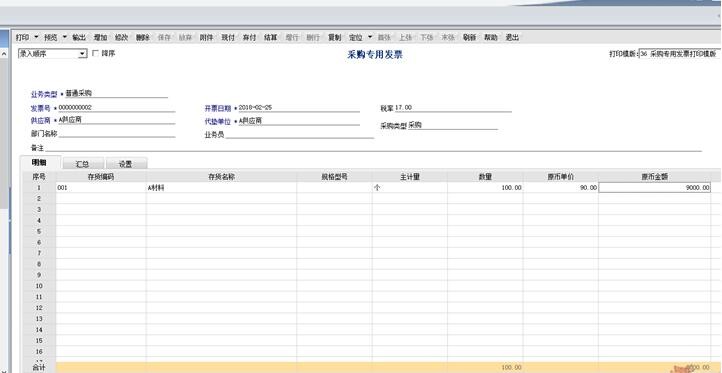
Task: Switch to the 汇总 tab
Action: (82, 163)
